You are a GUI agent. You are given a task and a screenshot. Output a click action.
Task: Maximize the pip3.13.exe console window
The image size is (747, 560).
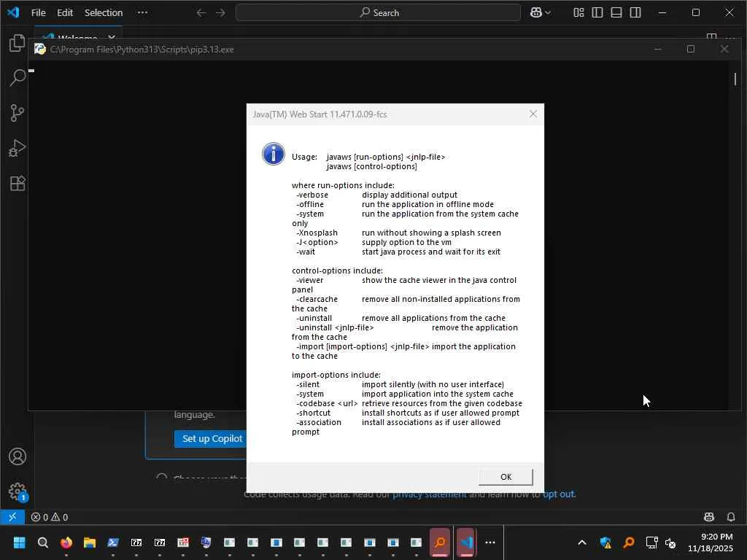click(x=691, y=49)
